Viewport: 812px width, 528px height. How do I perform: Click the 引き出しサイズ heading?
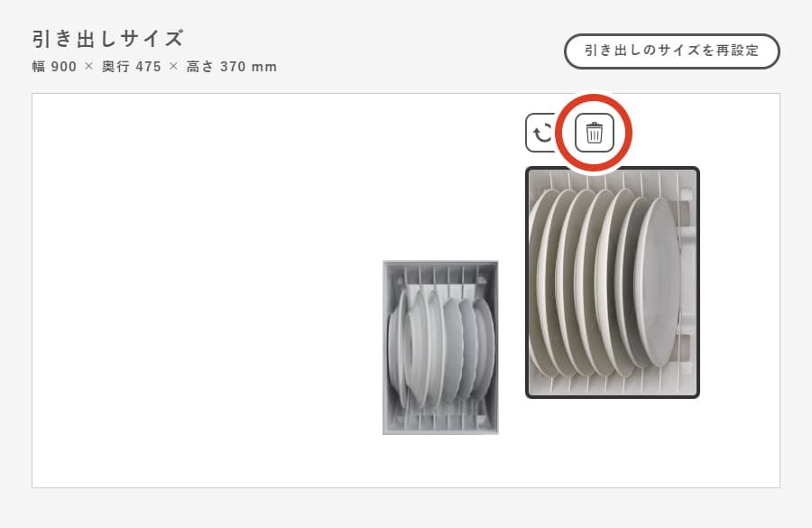(x=107, y=39)
